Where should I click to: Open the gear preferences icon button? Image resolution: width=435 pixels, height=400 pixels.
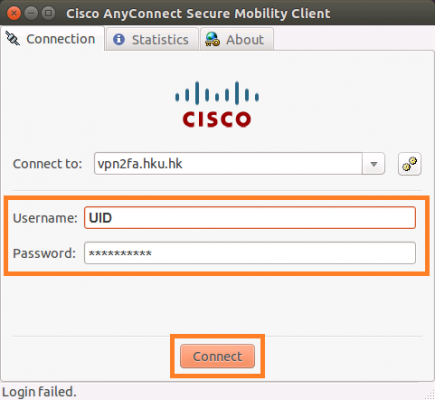[410, 164]
